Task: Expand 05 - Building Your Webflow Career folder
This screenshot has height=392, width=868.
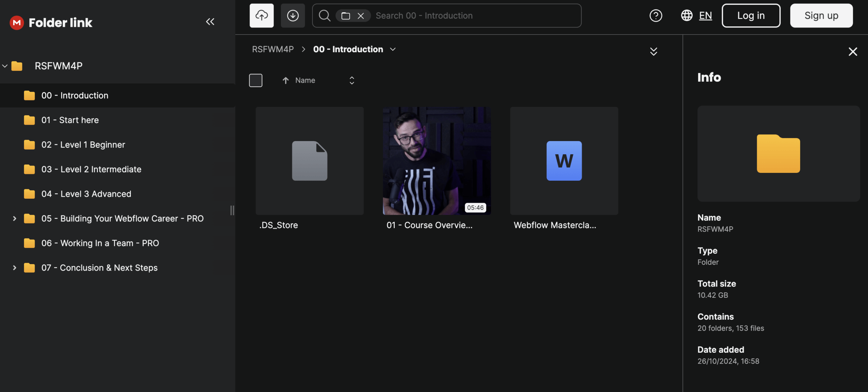Action: pyautogui.click(x=15, y=219)
